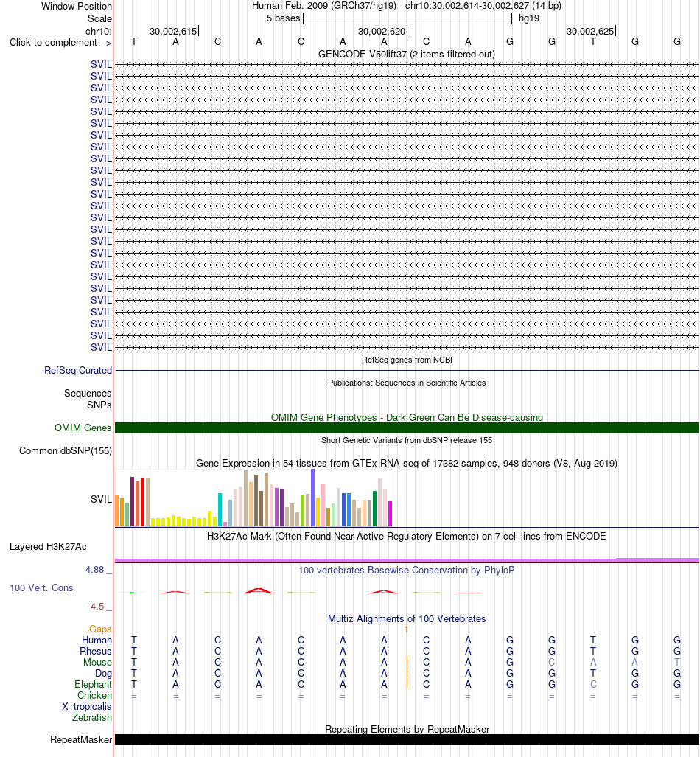Click the RefSeq Curated intron line
This screenshot has height=757, width=700.
(x=407, y=370)
